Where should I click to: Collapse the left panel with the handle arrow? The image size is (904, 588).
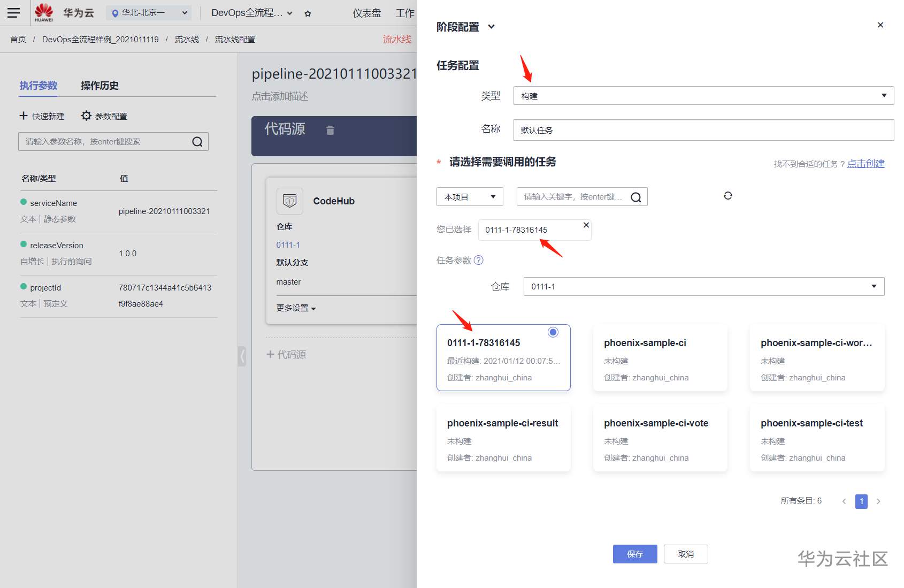[242, 356]
